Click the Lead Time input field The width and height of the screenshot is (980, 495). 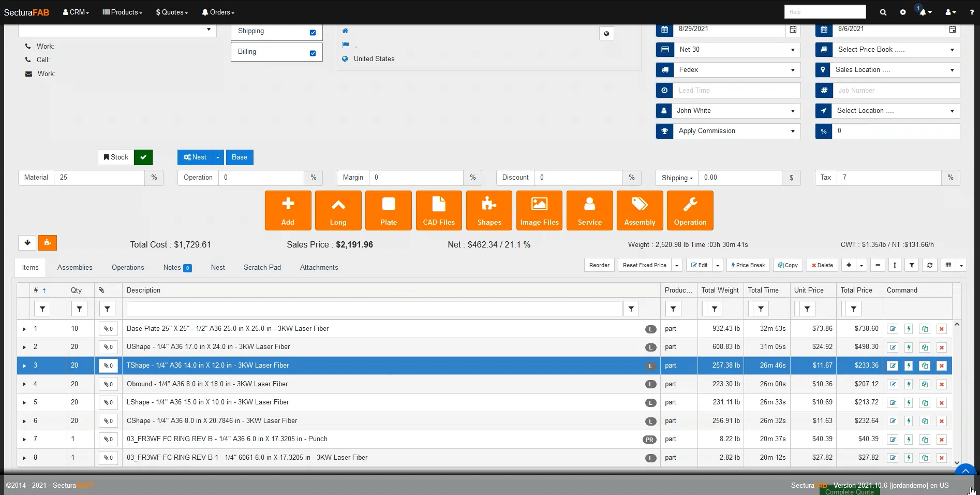736,91
